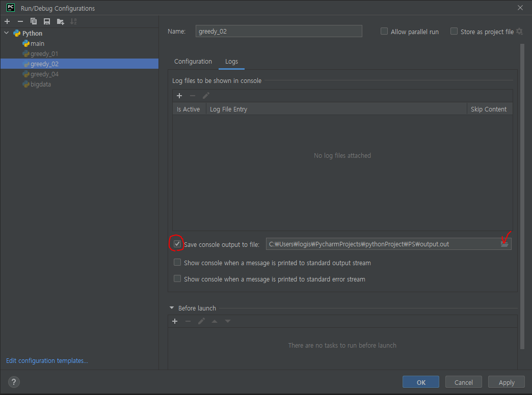Remove selected configuration with minus icon

coord(20,22)
